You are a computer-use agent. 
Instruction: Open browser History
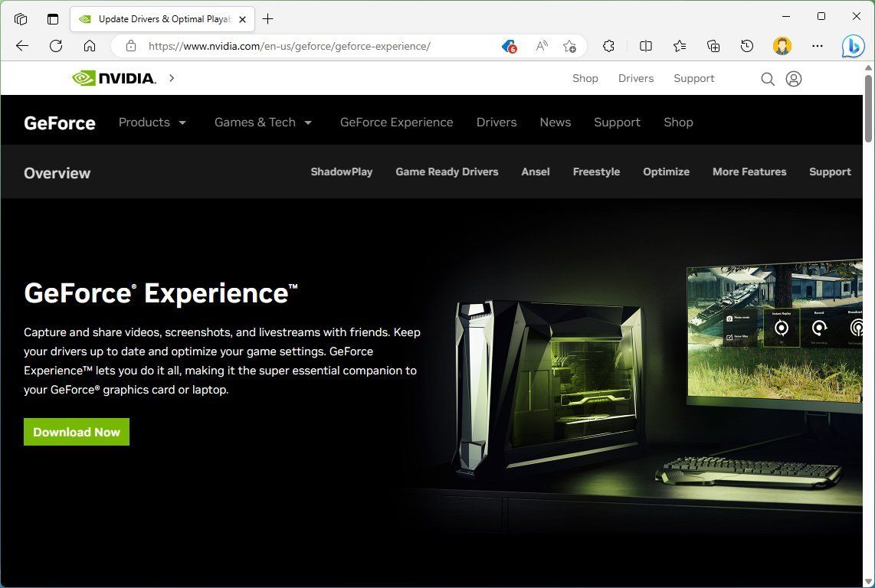coord(746,46)
